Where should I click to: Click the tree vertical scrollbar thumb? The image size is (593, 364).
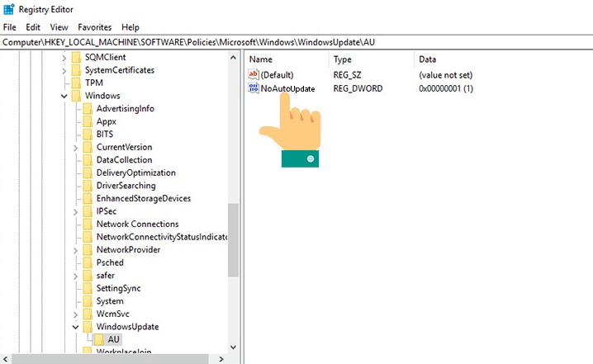click(x=233, y=240)
